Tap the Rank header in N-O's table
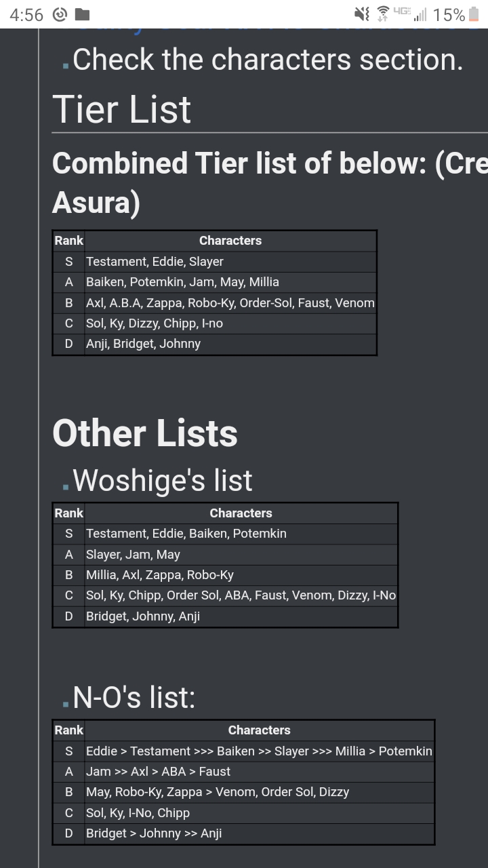Image resolution: width=488 pixels, height=868 pixels. pos(69,730)
